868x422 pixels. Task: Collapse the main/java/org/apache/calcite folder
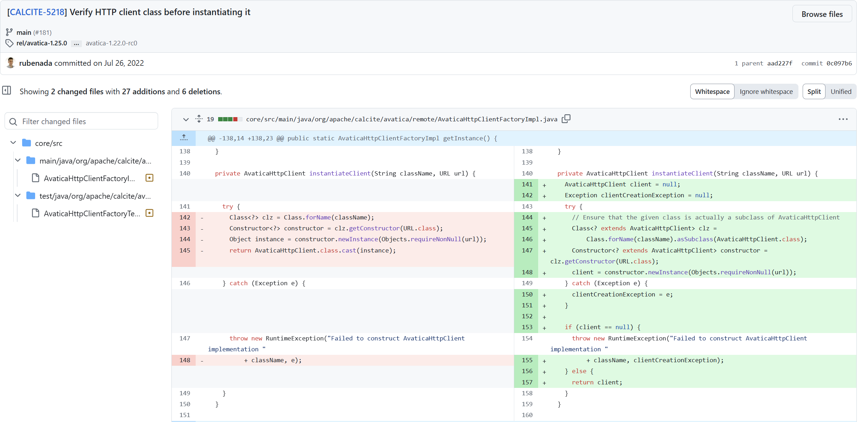[x=18, y=160]
